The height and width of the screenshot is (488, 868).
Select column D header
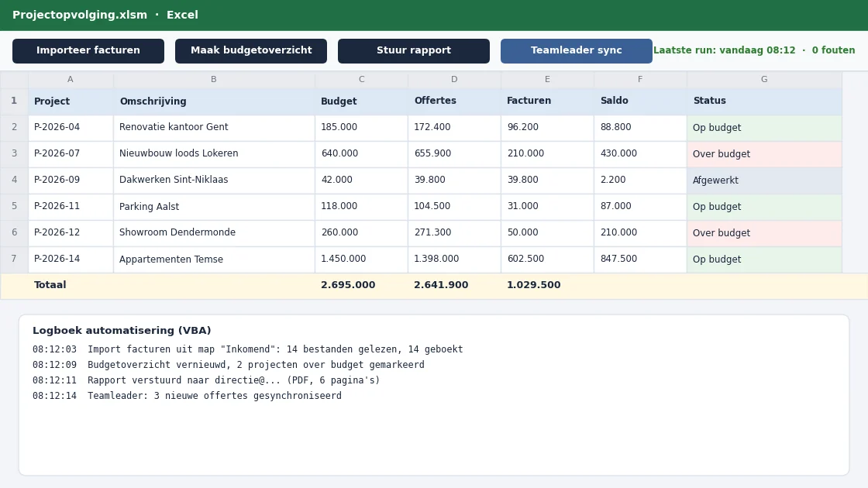454,79
